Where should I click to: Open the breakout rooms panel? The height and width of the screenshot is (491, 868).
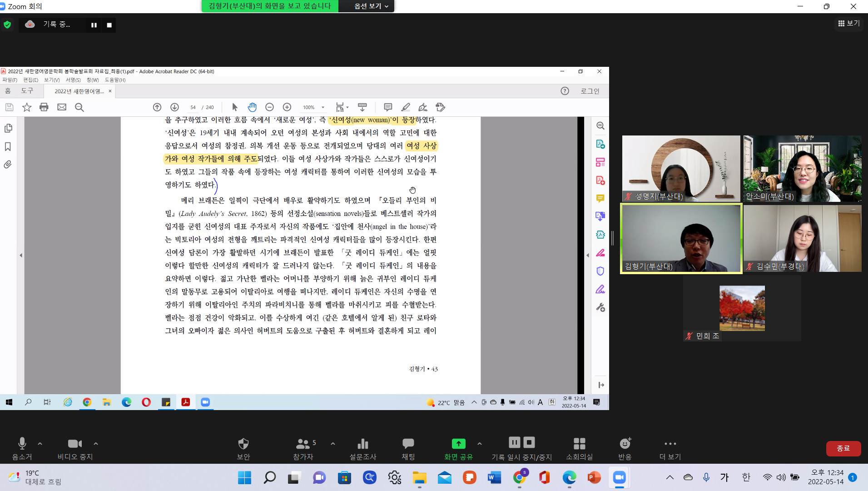[x=579, y=448]
